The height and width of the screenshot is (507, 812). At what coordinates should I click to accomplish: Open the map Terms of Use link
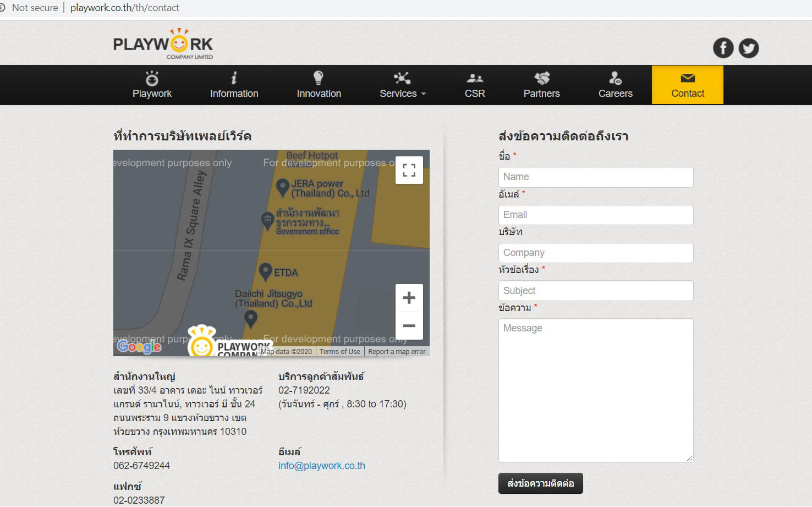click(339, 352)
